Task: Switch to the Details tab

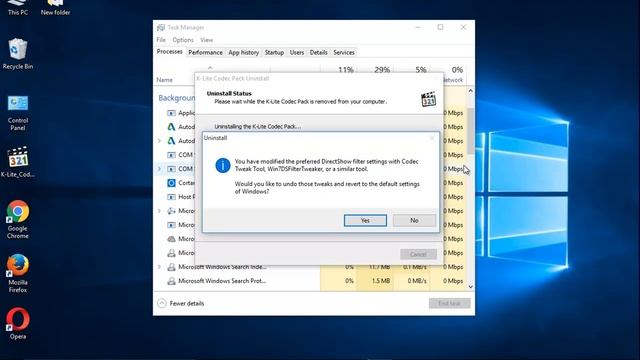Action: point(318,53)
